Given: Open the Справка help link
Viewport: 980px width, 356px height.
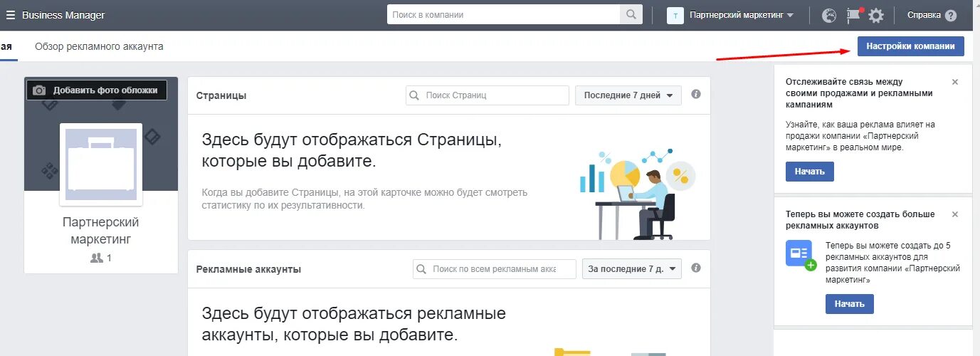Looking at the screenshot, I should 924,15.
